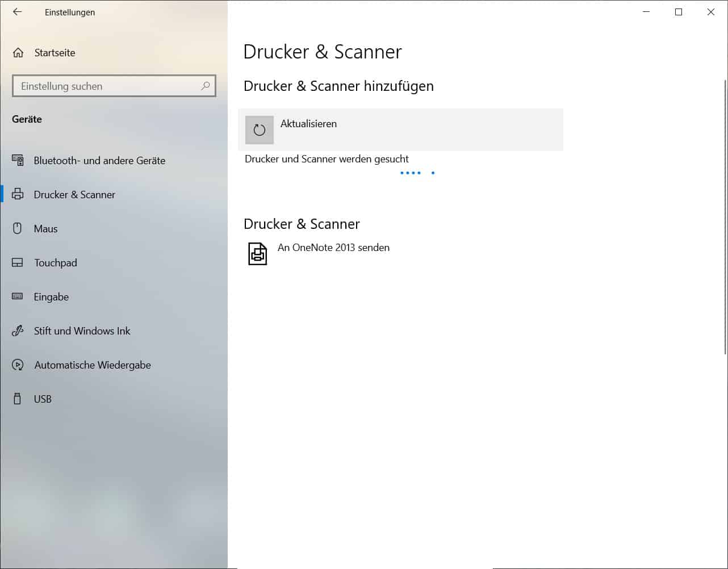Viewport: 728px width, 569px height.
Task: Click the Bluetooth devices icon
Action: tap(18, 160)
